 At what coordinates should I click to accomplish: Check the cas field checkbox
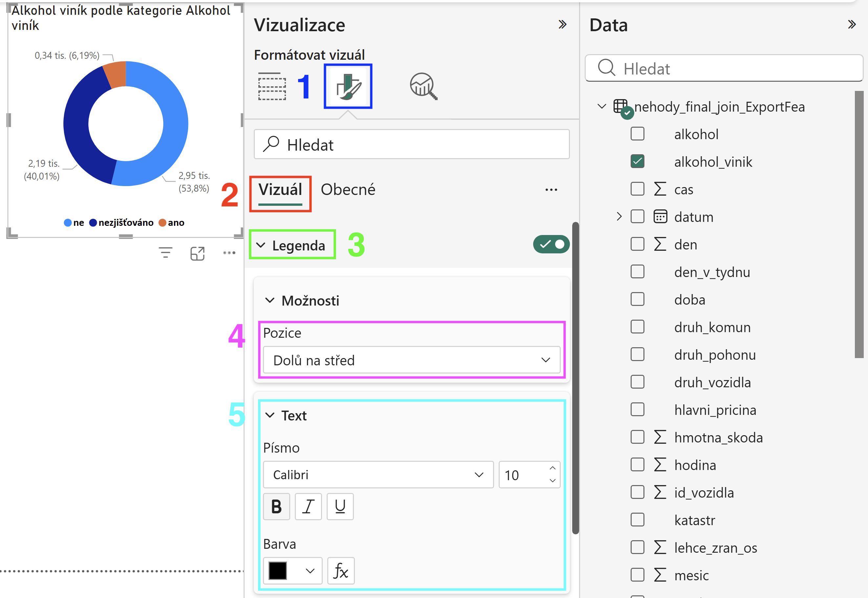[638, 189]
